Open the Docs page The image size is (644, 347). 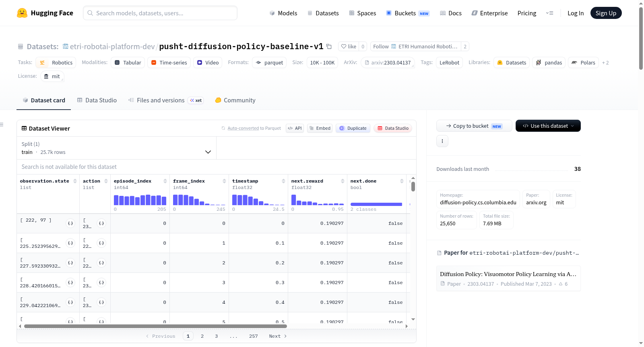(451, 13)
